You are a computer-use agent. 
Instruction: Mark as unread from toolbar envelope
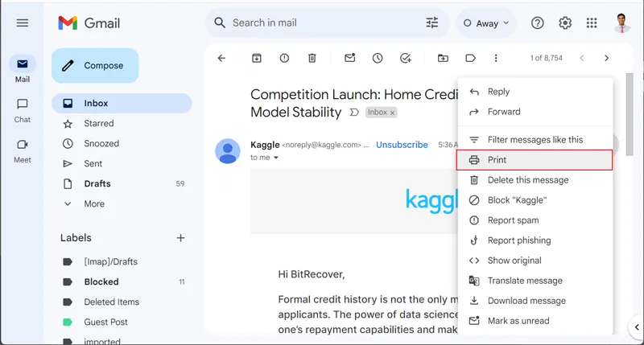tap(349, 58)
